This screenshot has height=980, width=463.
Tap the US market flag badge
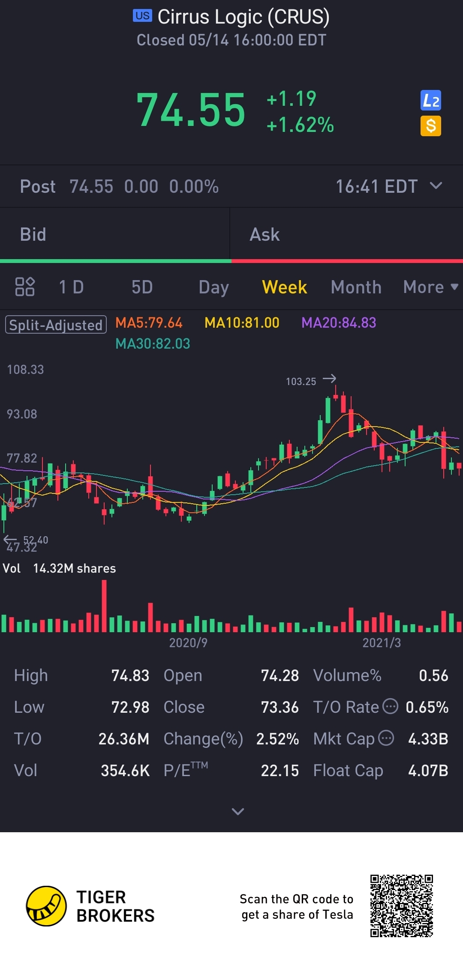(142, 16)
